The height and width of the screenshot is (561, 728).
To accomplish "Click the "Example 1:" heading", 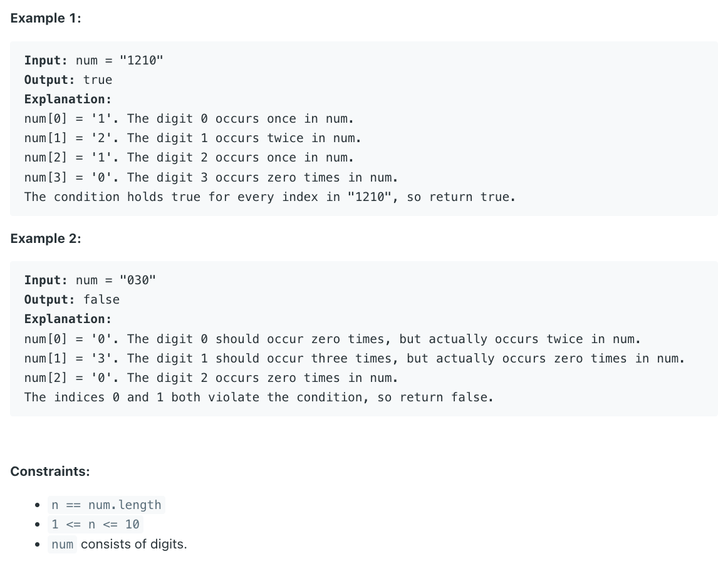I will [x=46, y=18].
